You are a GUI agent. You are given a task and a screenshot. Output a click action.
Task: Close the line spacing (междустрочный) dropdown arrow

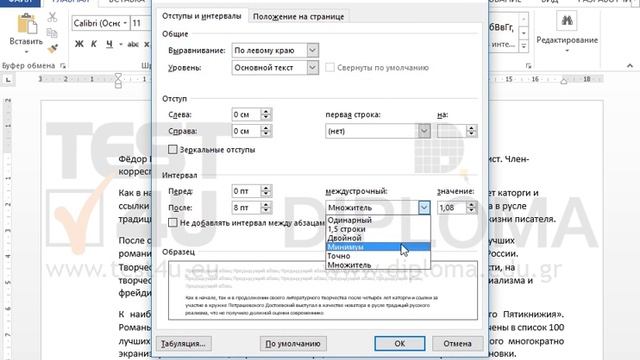tap(424, 208)
